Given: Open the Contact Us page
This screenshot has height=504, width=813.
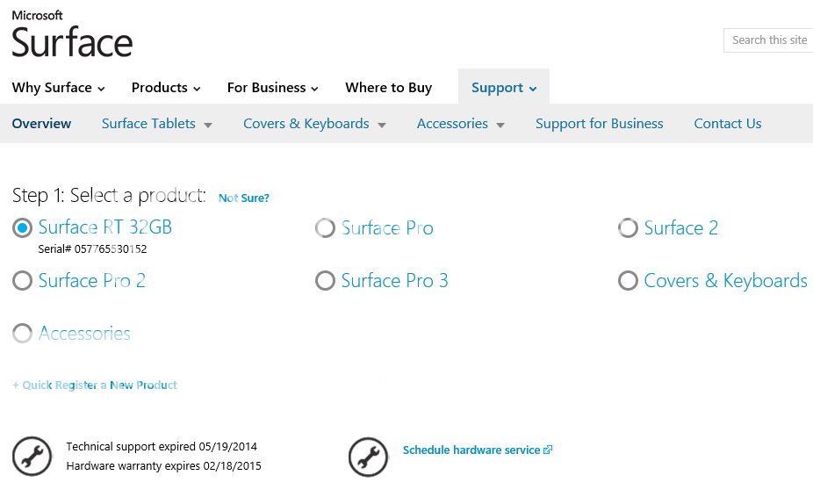Looking at the screenshot, I should pyautogui.click(x=727, y=124).
